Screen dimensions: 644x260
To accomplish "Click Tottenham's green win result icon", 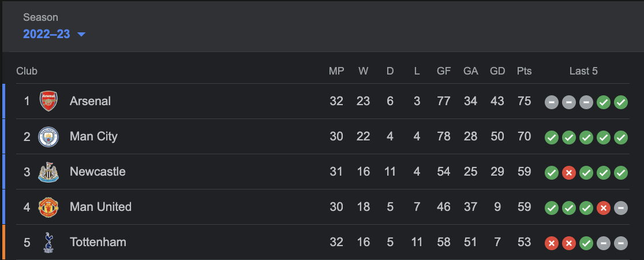I will tap(586, 244).
